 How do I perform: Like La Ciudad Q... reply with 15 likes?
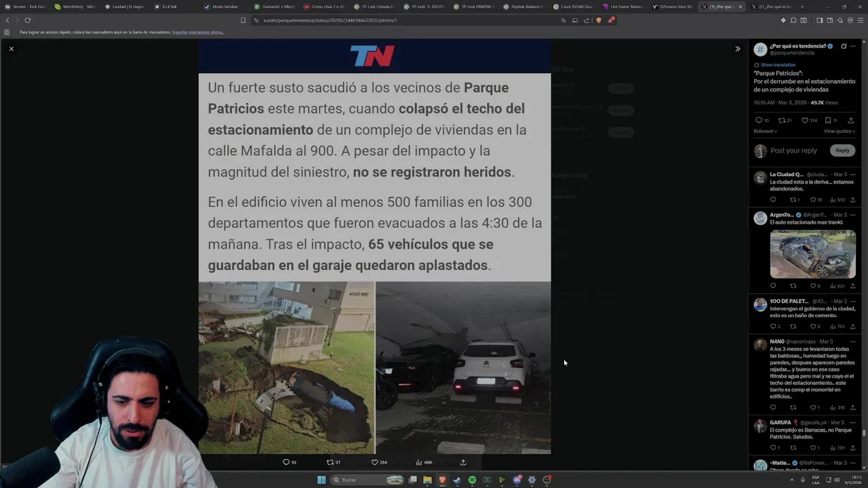pos(813,200)
